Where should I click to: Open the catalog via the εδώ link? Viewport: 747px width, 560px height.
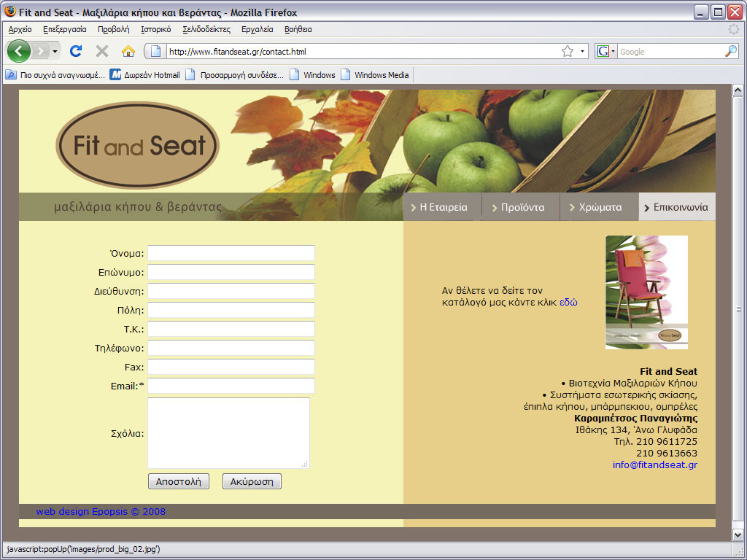click(568, 303)
